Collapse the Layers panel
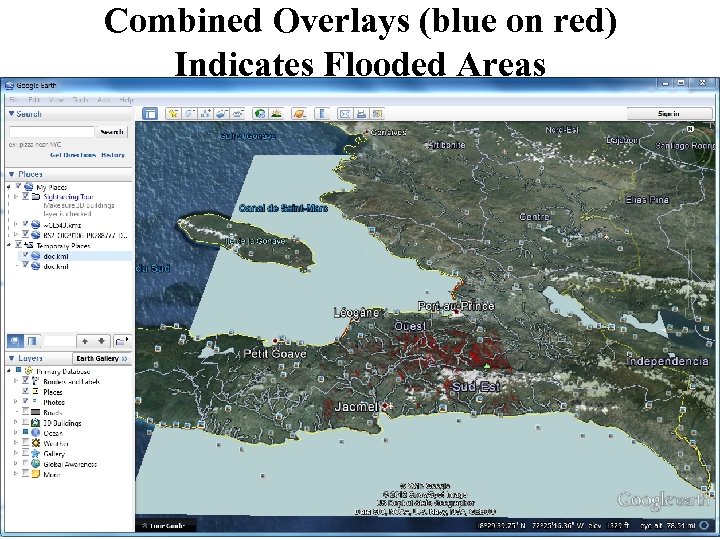This screenshot has height=540, width=720. [11, 358]
